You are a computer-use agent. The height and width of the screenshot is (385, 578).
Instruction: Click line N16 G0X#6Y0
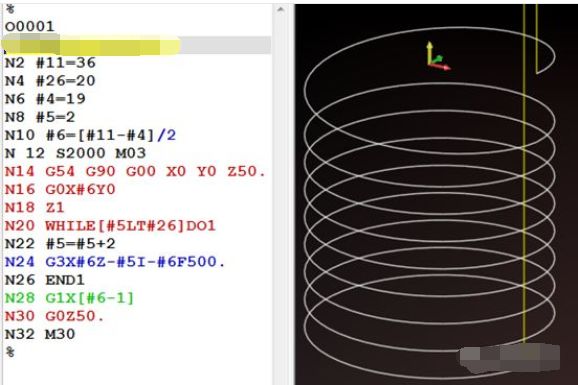(x=60, y=190)
